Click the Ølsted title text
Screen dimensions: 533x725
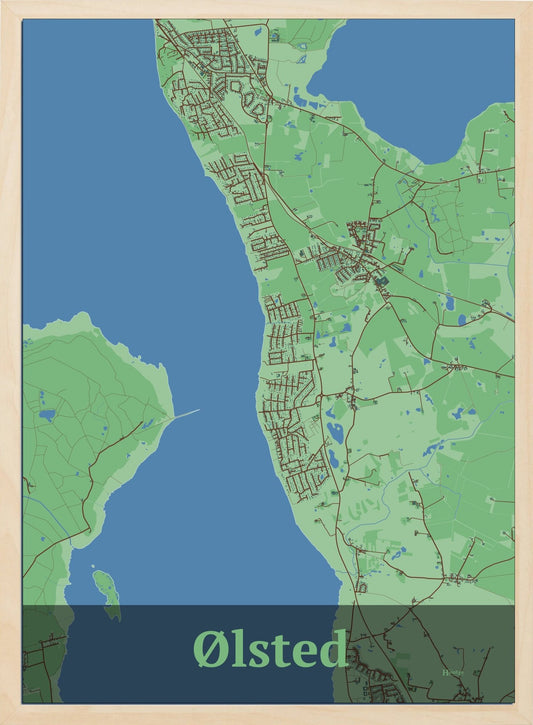click(x=270, y=649)
